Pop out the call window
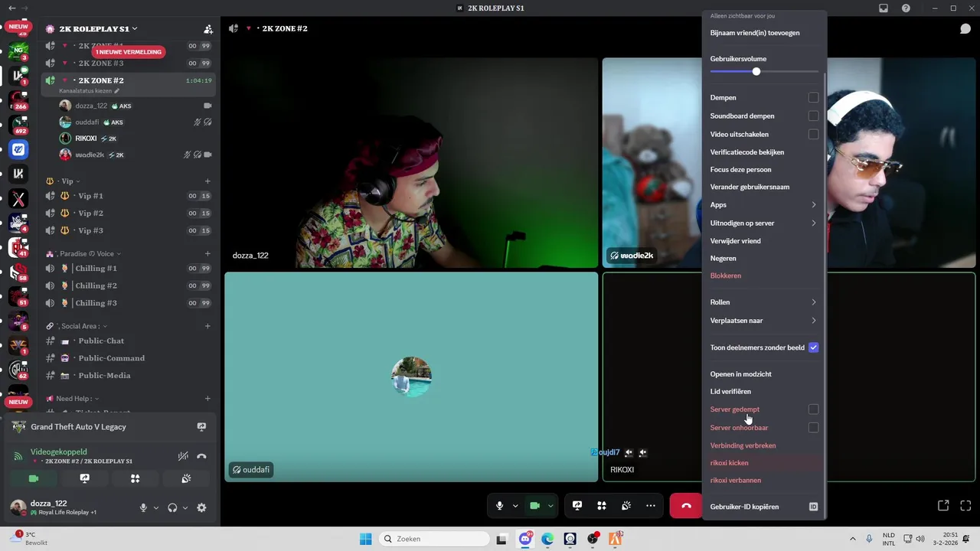The image size is (980, 551). click(x=943, y=506)
